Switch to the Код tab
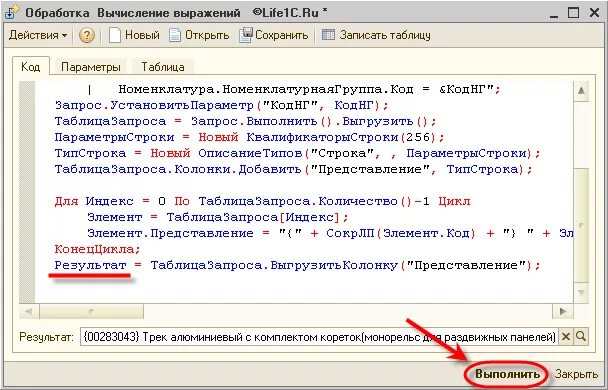Image resolution: width=608 pixels, height=390 pixels. pyautogui.click(x=31, y=67)
